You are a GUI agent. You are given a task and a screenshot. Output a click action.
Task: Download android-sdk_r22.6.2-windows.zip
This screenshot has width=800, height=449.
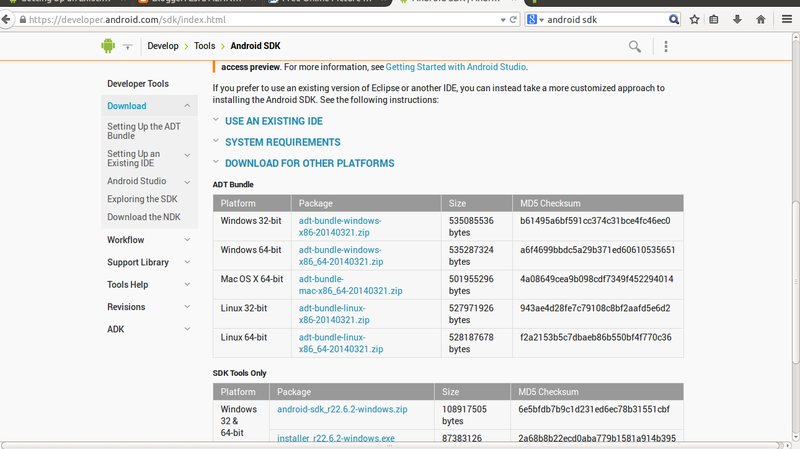click(x=342, y=409)
